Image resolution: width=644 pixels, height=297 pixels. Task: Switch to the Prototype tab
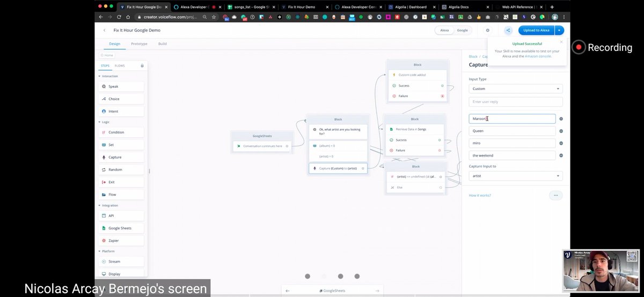pyautogui.click(x=139, y=43)
